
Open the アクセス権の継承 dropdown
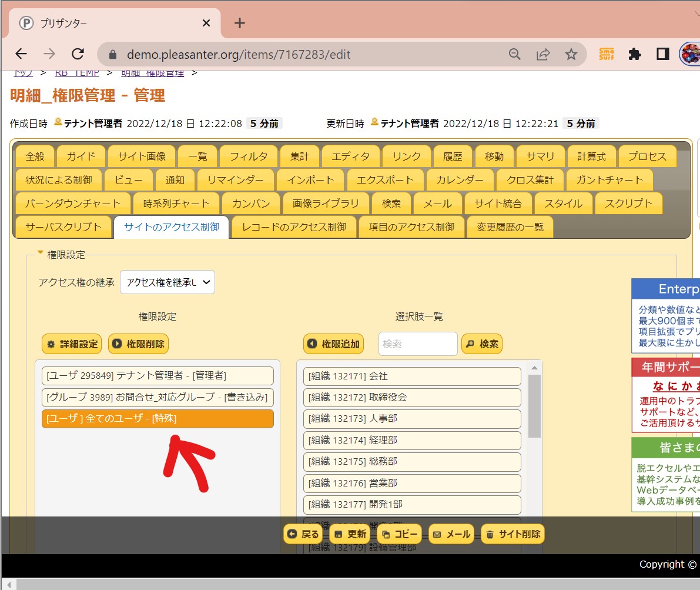point(168,282)
